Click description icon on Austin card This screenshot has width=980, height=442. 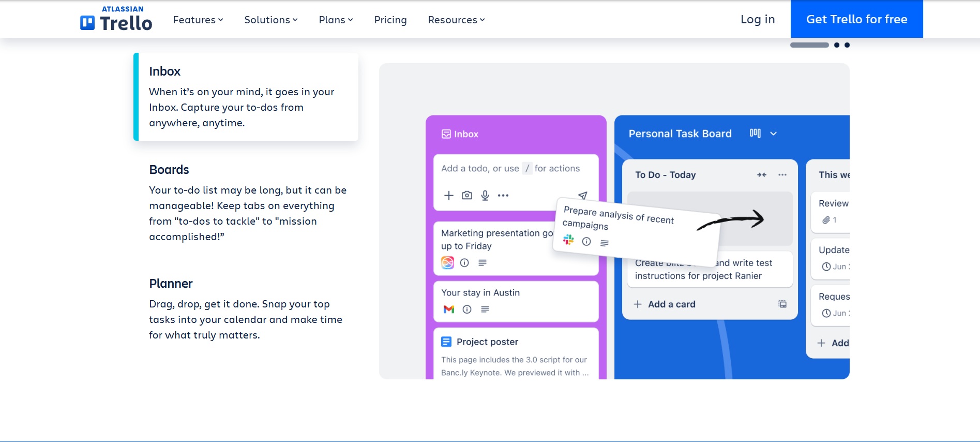(x=485, y=309)
